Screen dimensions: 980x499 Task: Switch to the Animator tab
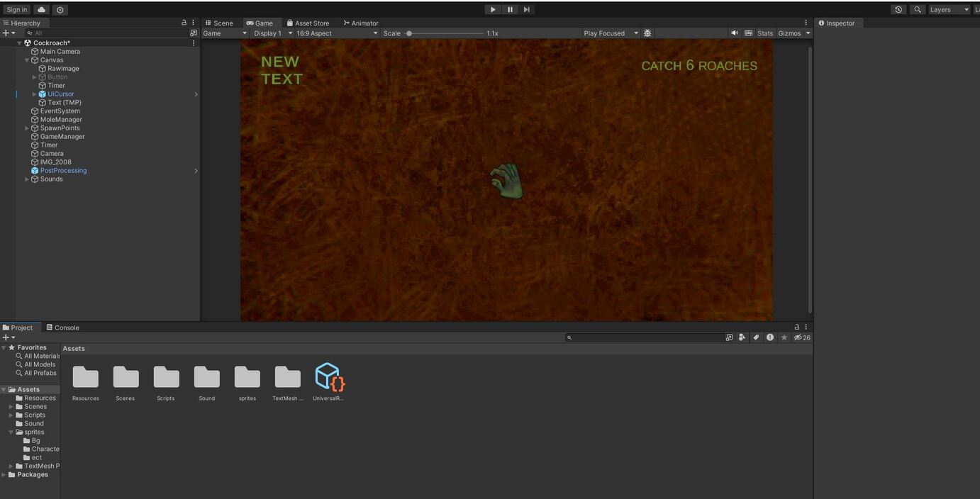(361, 23)
